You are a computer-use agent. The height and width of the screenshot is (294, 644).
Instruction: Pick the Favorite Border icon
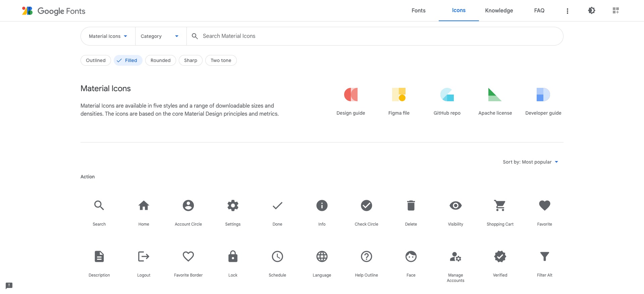188,256
